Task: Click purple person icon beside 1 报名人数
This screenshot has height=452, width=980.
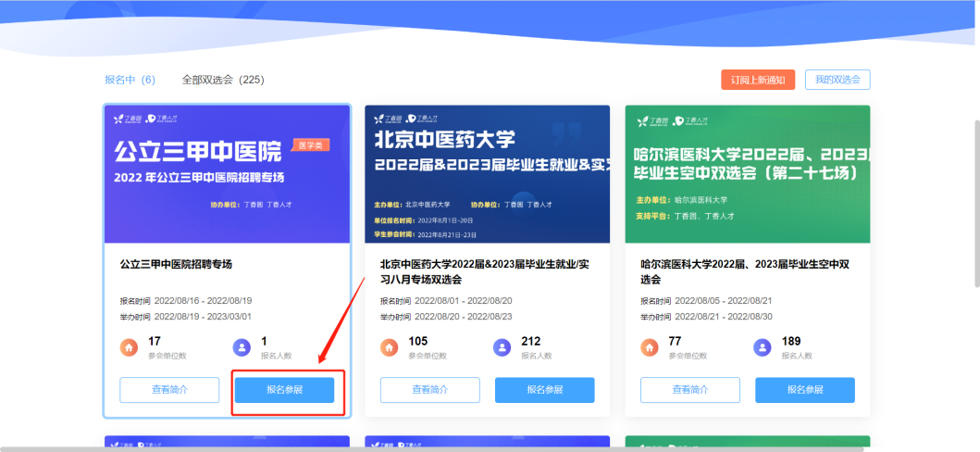Action: coord(242,347)
